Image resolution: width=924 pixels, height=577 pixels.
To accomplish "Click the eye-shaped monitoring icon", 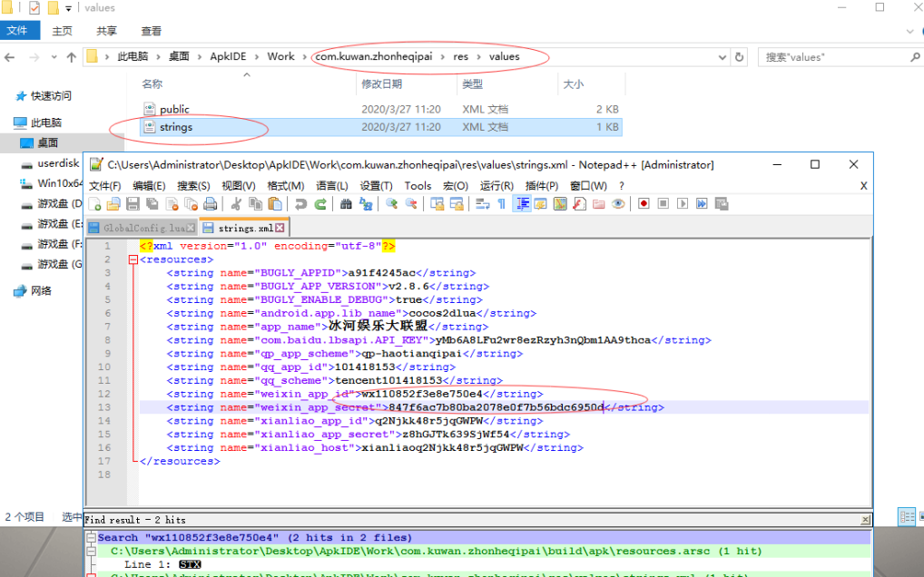I will pyautogui.click(x=618, y=204).
